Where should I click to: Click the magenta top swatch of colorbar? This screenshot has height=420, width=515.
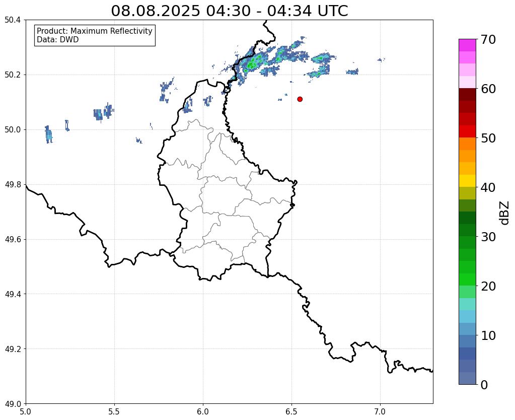click(467, 45)
